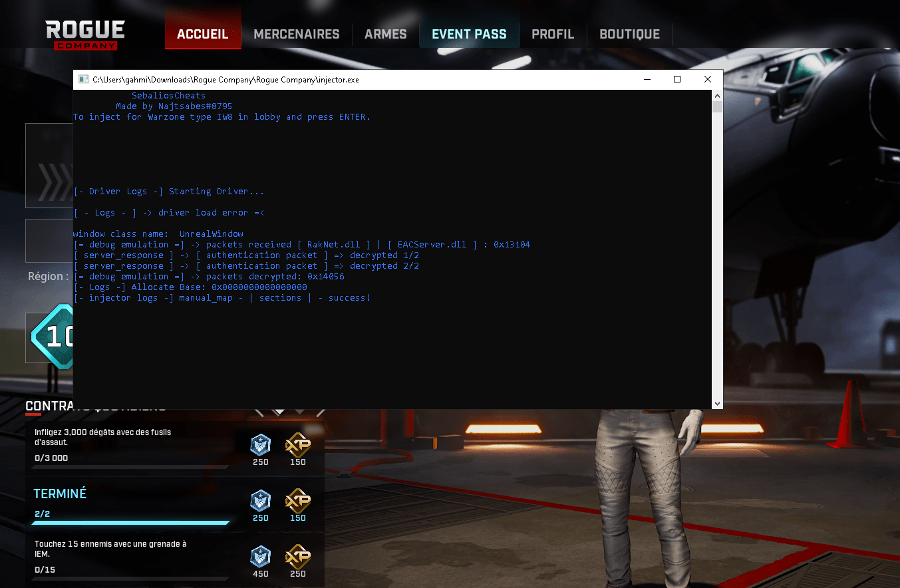Click the "SebaliosCheats" console line

tap(169, 96)
